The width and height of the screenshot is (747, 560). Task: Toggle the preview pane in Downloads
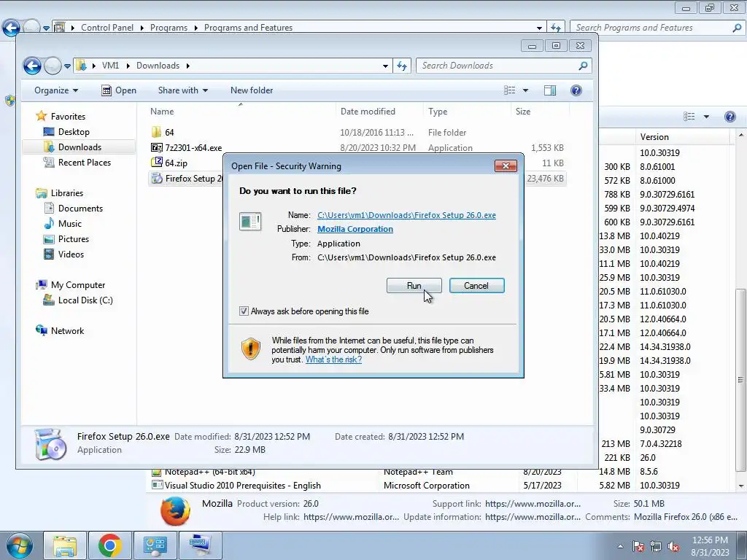click(x=550, y=90)
